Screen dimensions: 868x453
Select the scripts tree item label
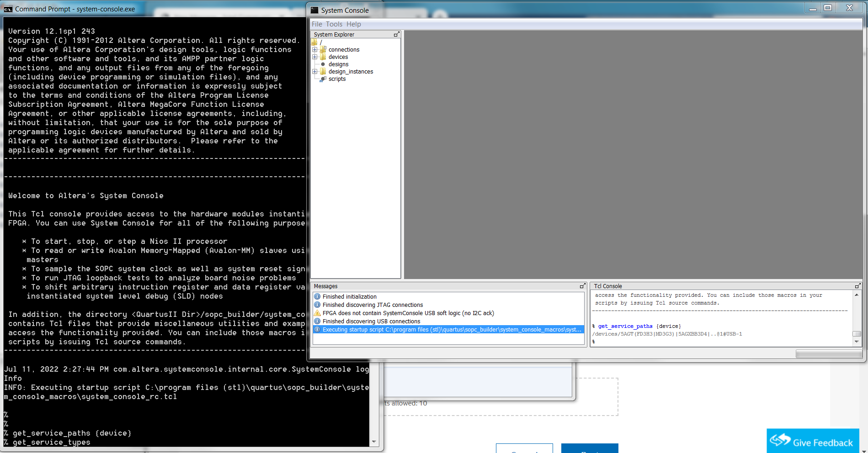pyautogui.click(x=337, y=79)
